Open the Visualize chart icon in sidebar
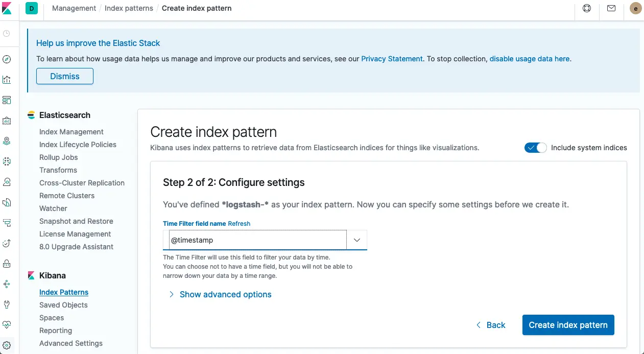This screenshot has width=644, height=354. (7, 80)
